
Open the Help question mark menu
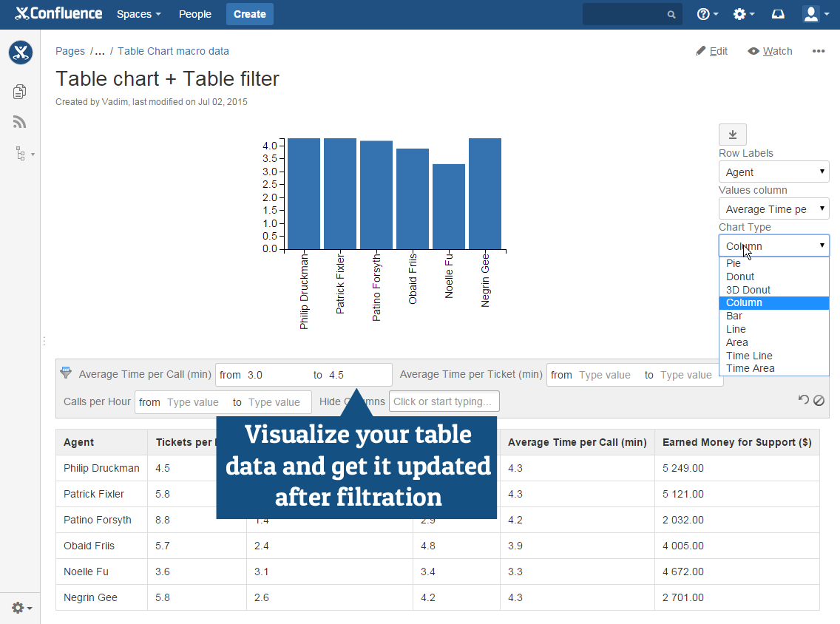point(702,13)
